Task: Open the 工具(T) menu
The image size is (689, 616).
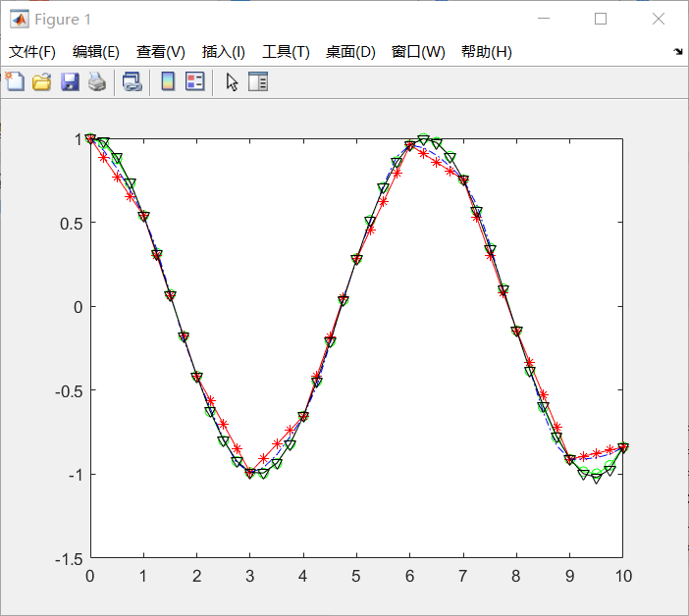Action: click(x=286, y=52)
